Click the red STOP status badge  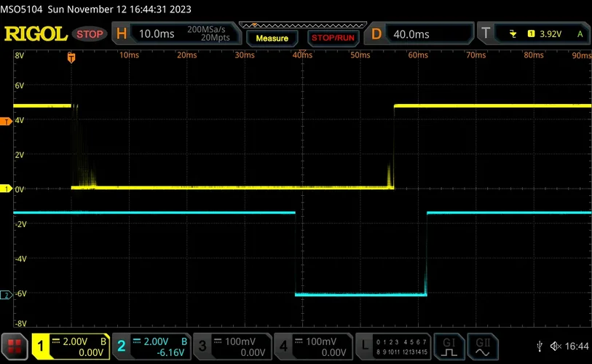pyautogui.click(x=91, y=34)
